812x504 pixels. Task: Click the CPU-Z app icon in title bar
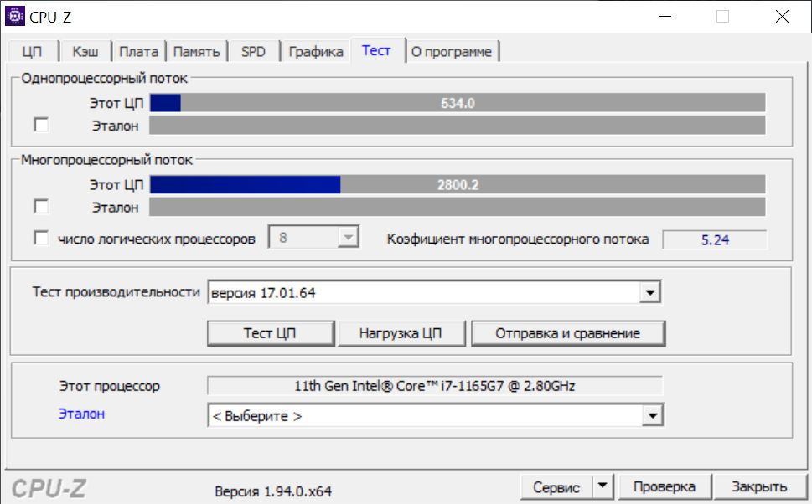pyautogui.click(x=14, y=17)
